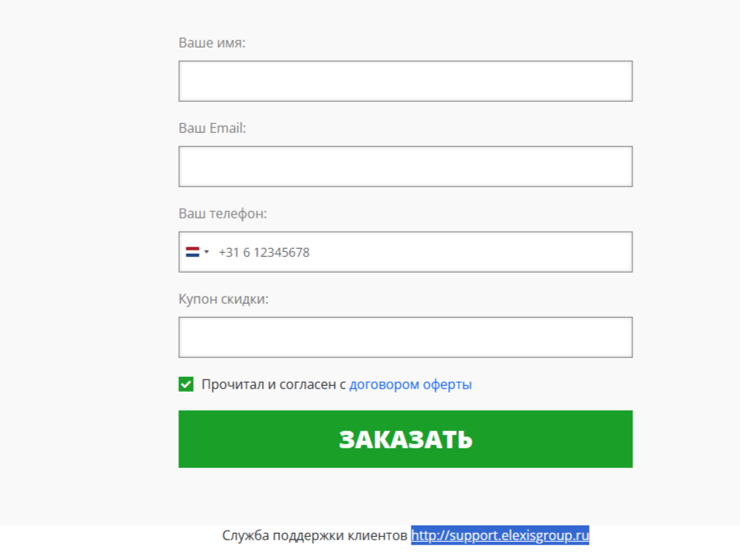Open the country code dropdown arrow
The width and height of the screenshot is (740, 560).
(207, 252)
